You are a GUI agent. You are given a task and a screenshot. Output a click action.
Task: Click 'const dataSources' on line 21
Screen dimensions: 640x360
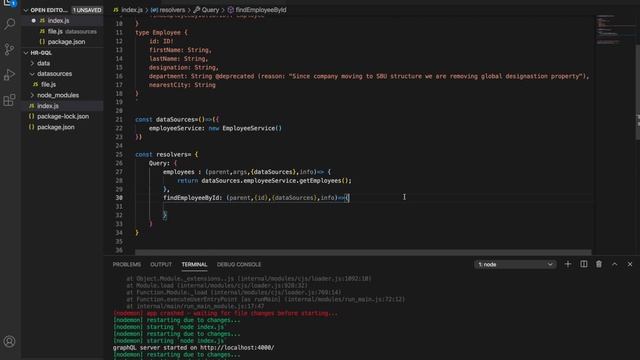pyautogui.click(x=164, y=120)
